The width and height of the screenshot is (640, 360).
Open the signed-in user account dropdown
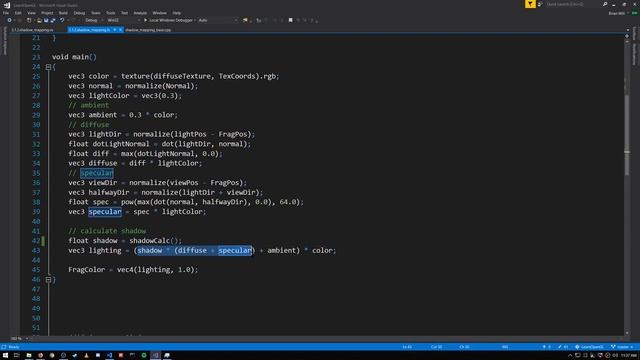(x=618, y=13)
